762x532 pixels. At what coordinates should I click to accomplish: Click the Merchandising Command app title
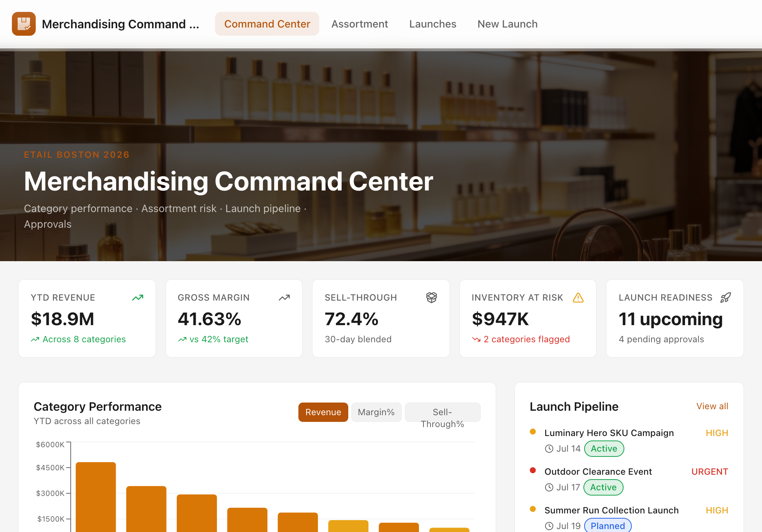click(121, 24)
